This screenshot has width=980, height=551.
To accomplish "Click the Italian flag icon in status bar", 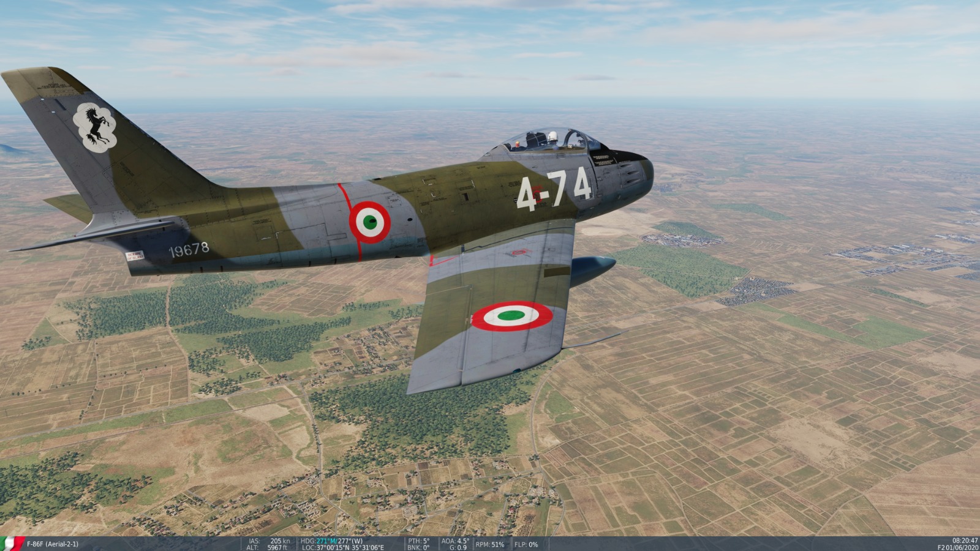I will (x=12, y=544).
